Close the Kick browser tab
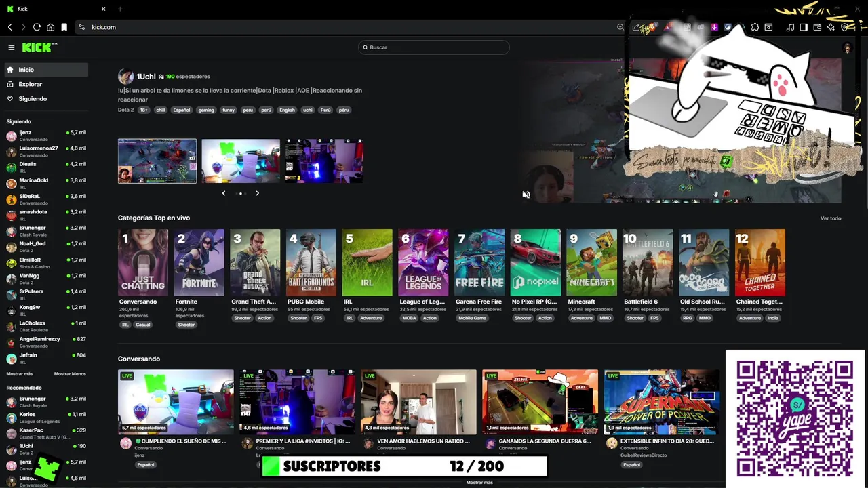Image resolution: width=868 pixels, height=488 pixels. pyautogui.click(x=103, y=9)
